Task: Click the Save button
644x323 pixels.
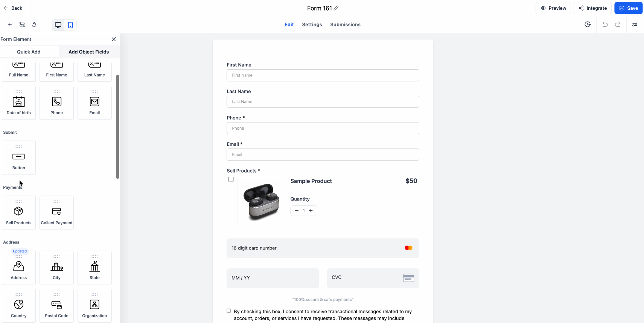Action: point(628,8)
